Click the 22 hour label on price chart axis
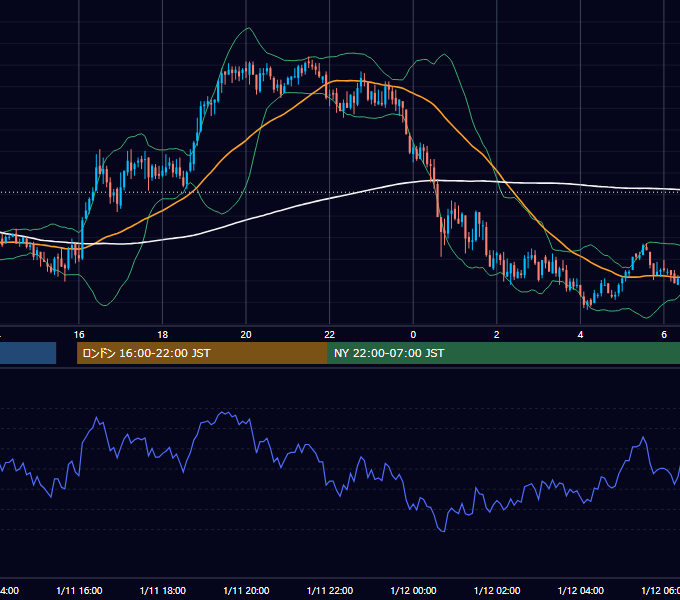 (330, 335)
